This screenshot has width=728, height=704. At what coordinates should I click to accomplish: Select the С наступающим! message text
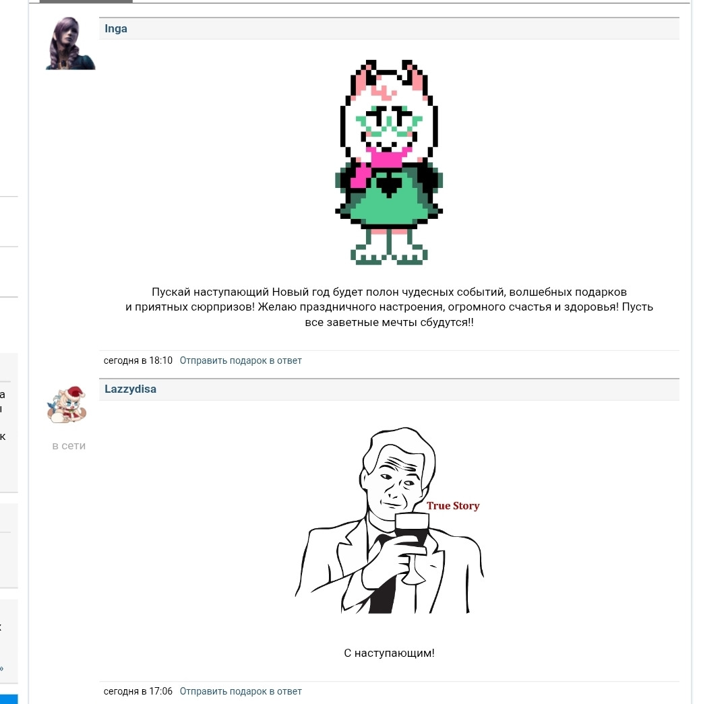click(x=389, y=653)
